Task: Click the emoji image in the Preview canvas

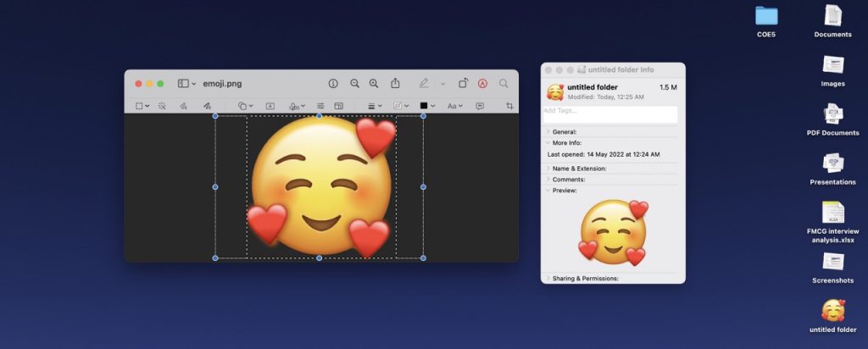Action: tap(321, 187)
